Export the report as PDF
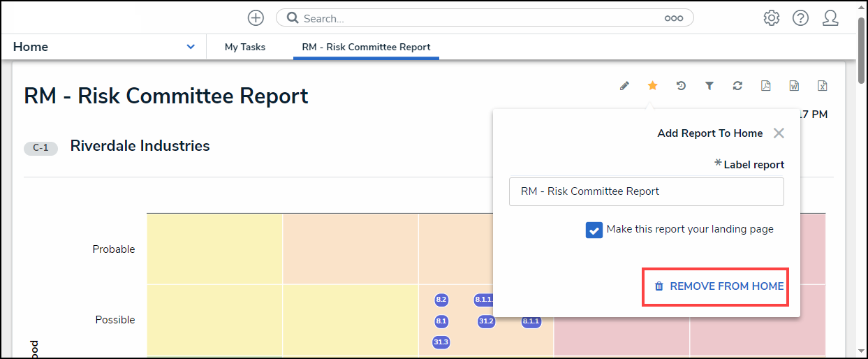Screen dimensions: 868x359 (x=765, y=86)
